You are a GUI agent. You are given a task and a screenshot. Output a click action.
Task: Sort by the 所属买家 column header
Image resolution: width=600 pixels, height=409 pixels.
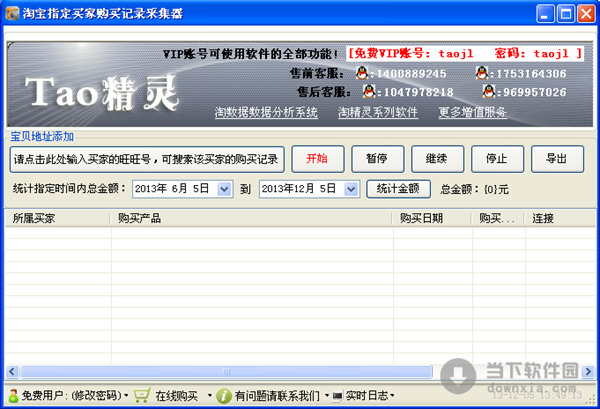click(57, 218)
